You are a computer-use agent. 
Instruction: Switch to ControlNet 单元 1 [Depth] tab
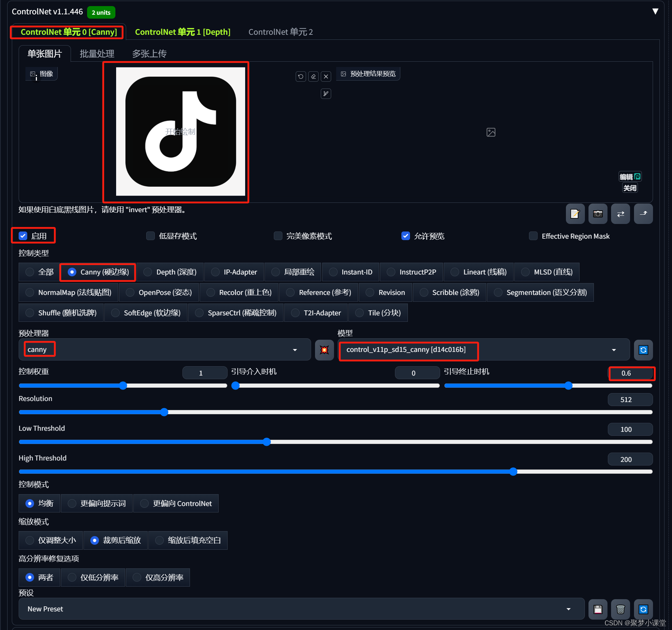coord(182,32)
